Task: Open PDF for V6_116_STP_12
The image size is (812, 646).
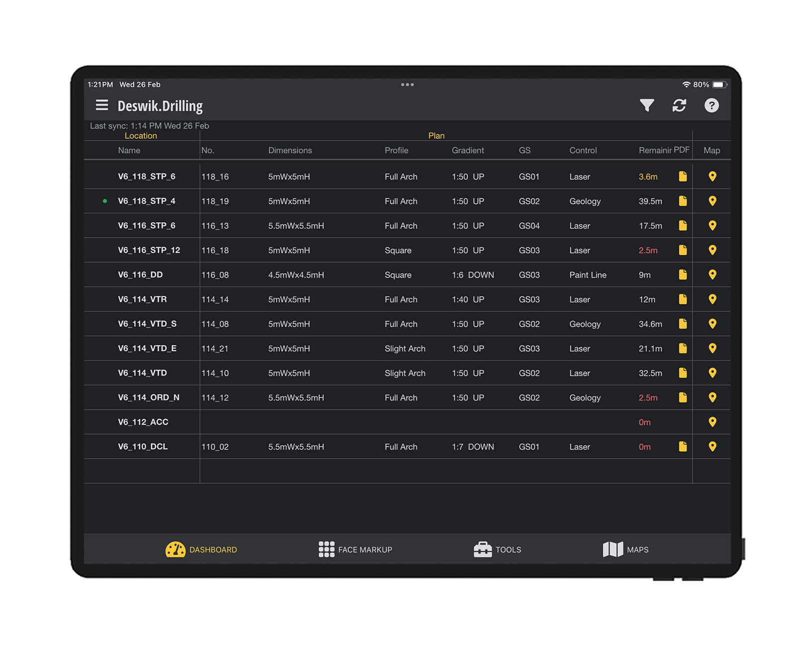Action: click(683, 250)
